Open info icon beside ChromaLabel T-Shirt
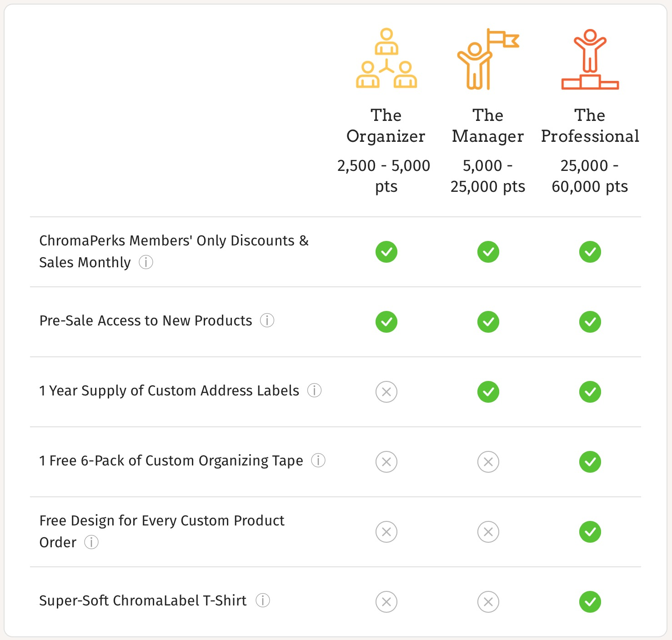 click(x=263, y=600)
